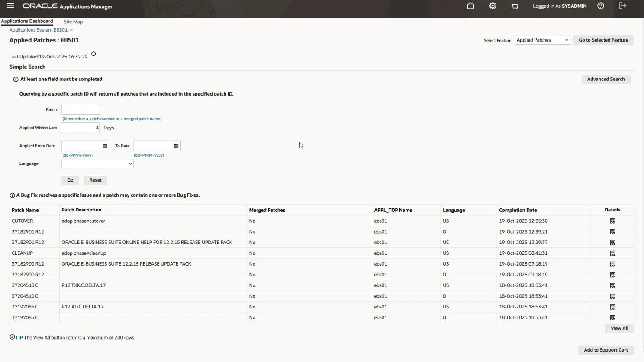Focus the Patch input field
This screenshot has height=362, width=644.
tap(80, 109)
